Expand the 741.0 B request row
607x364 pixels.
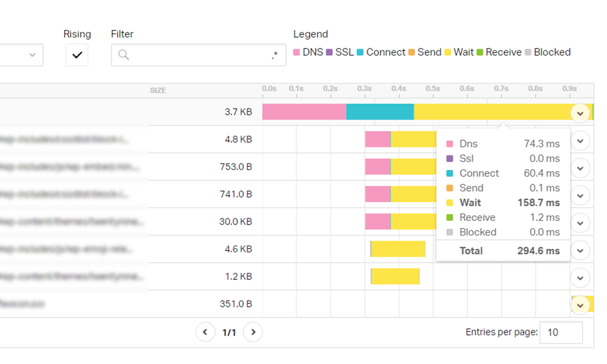tap(580, 195)
